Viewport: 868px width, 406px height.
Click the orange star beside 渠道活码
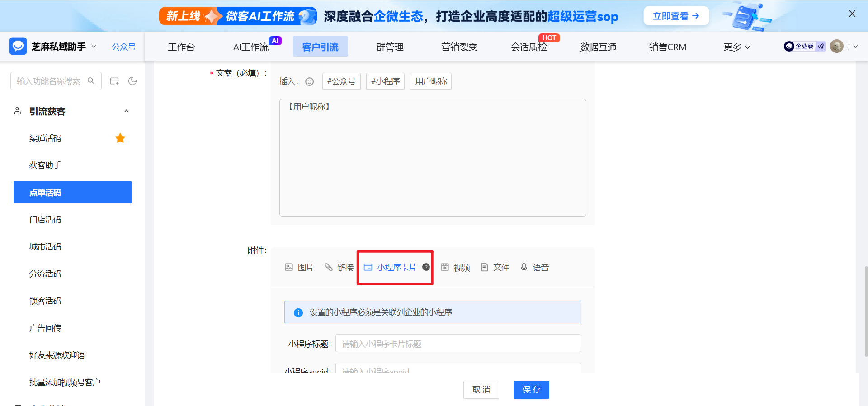(x=120, y=138)
